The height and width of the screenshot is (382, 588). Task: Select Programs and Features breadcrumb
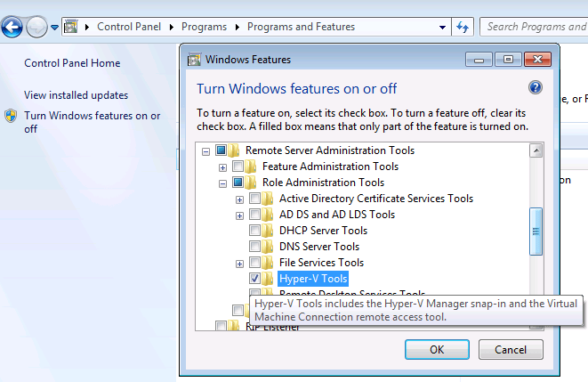click(301, 27)
